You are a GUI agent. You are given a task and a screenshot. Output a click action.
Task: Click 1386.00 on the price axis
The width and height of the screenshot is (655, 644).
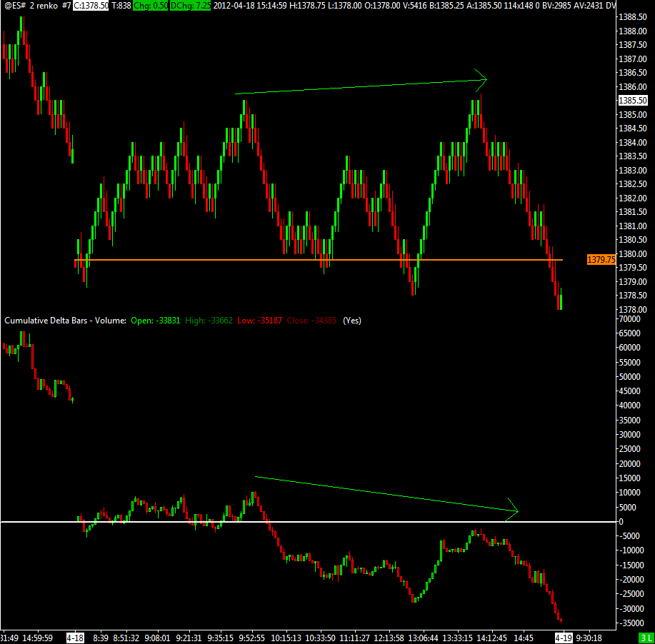(633, 86)
